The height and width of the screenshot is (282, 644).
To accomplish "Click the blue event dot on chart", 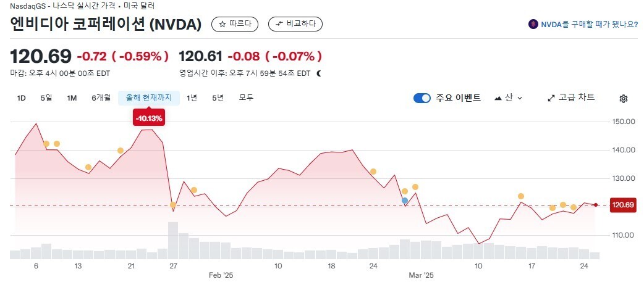I will coord(405,201).
